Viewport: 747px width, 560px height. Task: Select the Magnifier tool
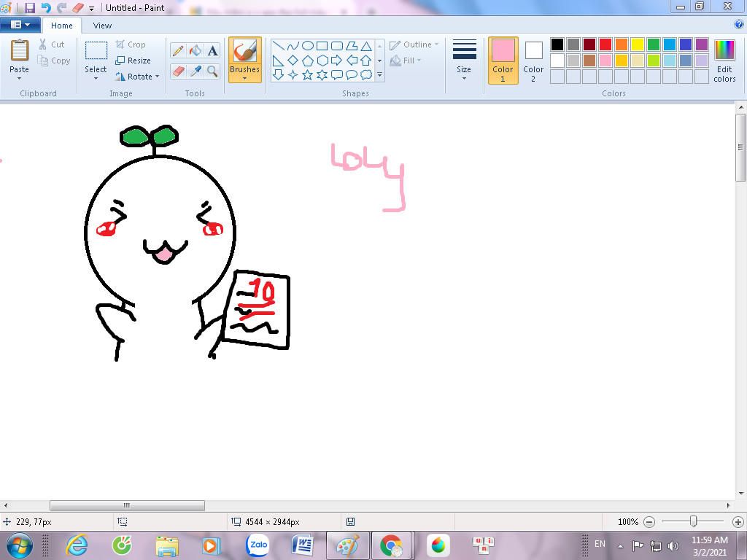pos(212,71)
